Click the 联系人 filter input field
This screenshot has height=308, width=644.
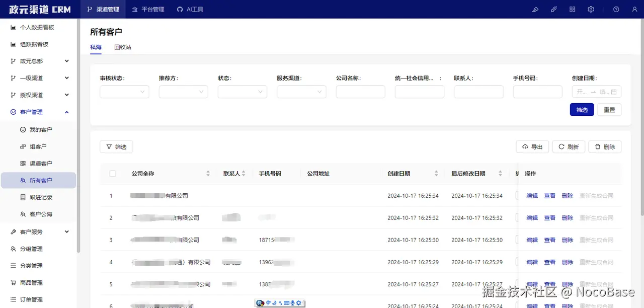(478, 92)
